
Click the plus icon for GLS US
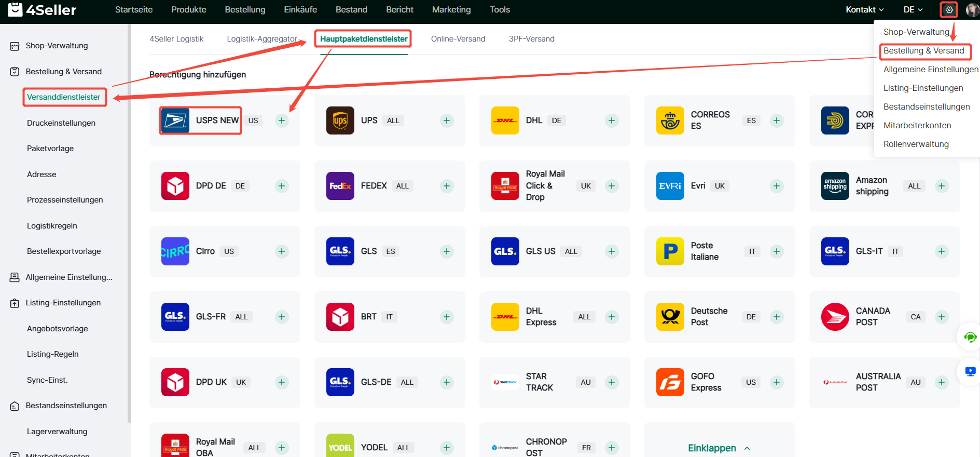coord(612,251)
